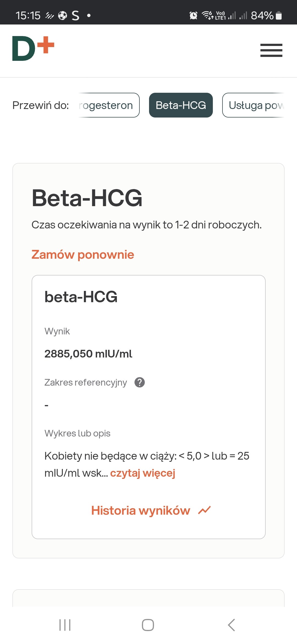Open the recent apps button
The image size is (297, 644).
65,625
